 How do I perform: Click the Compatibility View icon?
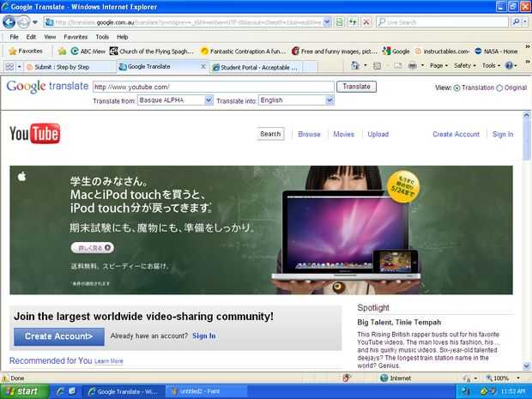(x=340, y=22)
